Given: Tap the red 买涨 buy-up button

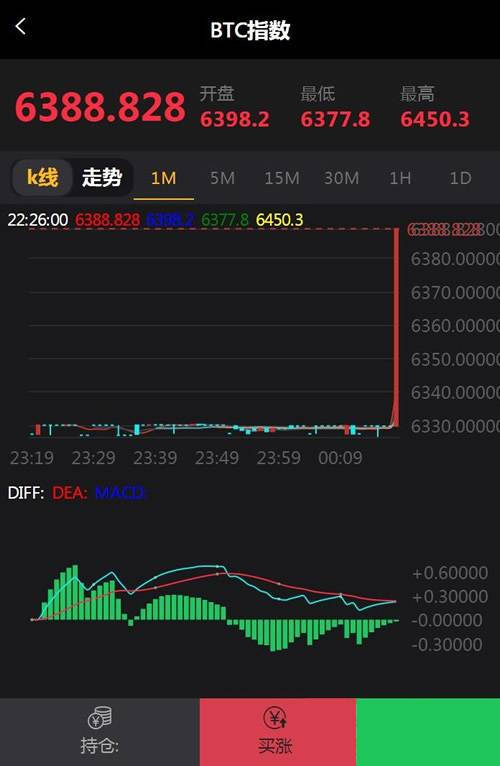Looking at the screenshot, I should 278,732.
